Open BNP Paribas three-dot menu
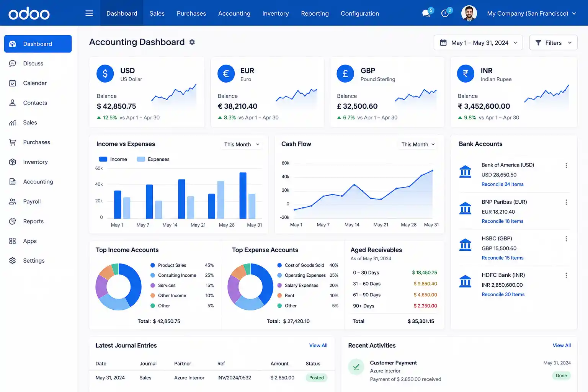The width and height of the screenshot is (588, 392). pyautogui.click(x=566, y=202)
